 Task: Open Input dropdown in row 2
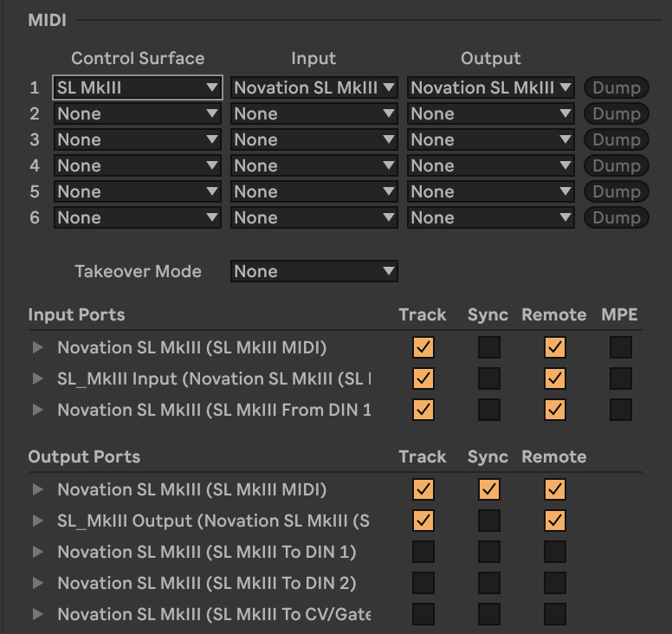(314, 113)
